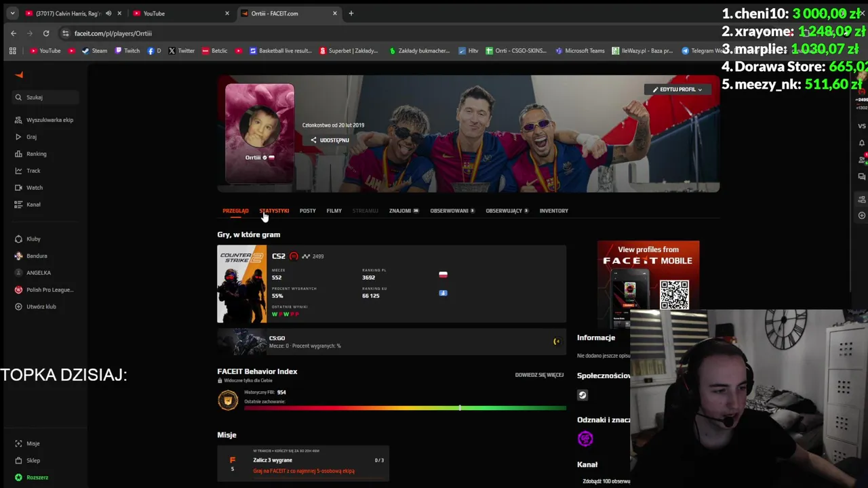Click the plus circle icon in the right bar
Viewport: 868px width, 488px height.
click(x=862, y=216)
